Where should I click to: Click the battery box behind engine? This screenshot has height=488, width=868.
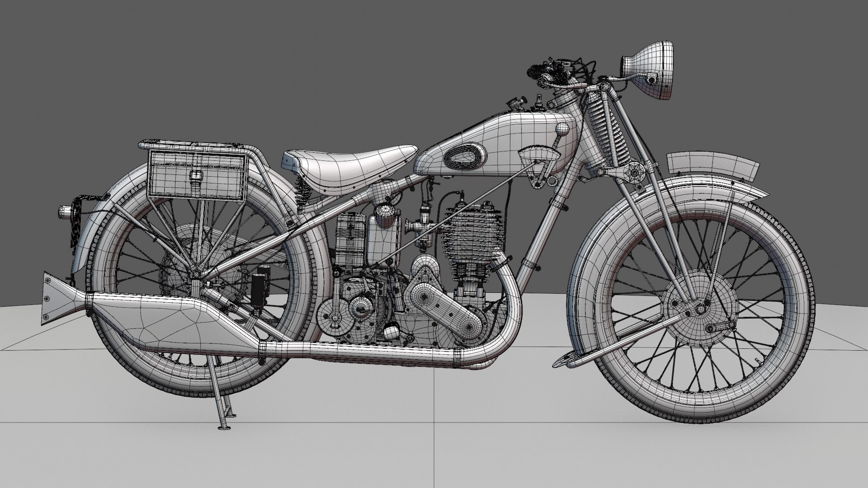pos(351,241)
